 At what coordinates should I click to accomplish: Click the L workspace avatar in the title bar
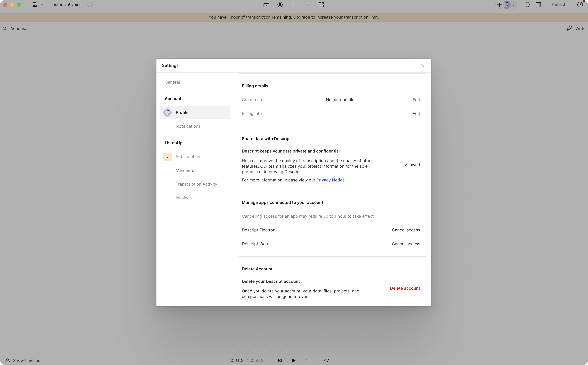tap(513, 5)
